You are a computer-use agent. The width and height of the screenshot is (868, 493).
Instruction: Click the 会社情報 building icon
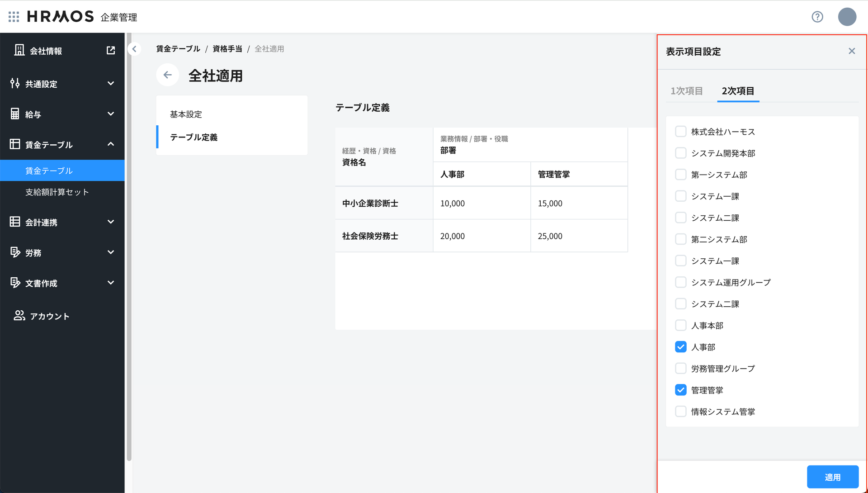click(x=19, y=50)
